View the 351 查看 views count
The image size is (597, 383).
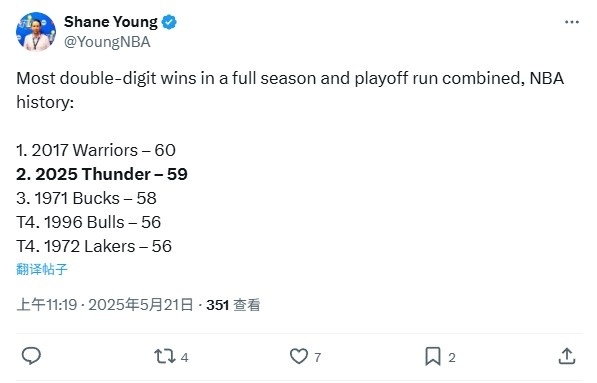point(233,305)
